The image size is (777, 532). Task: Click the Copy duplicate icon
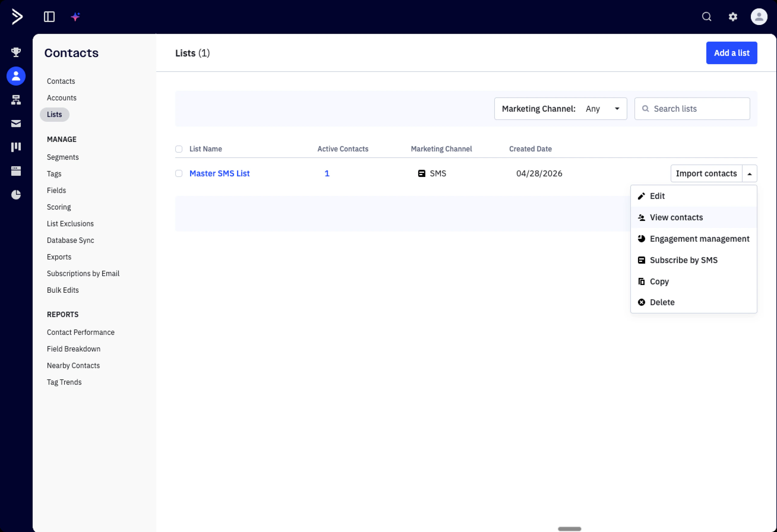click(x=641, y=281)
